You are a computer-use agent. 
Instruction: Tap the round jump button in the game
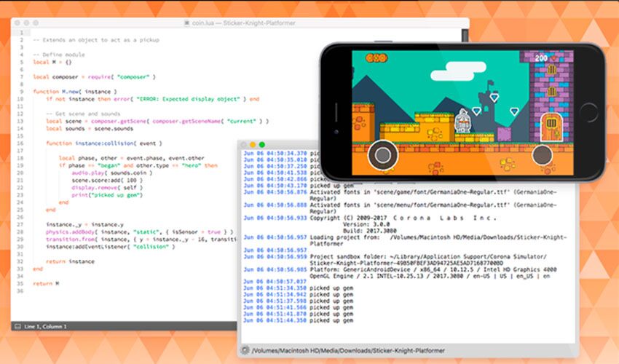pyautogui.click(x=542, y=155)
